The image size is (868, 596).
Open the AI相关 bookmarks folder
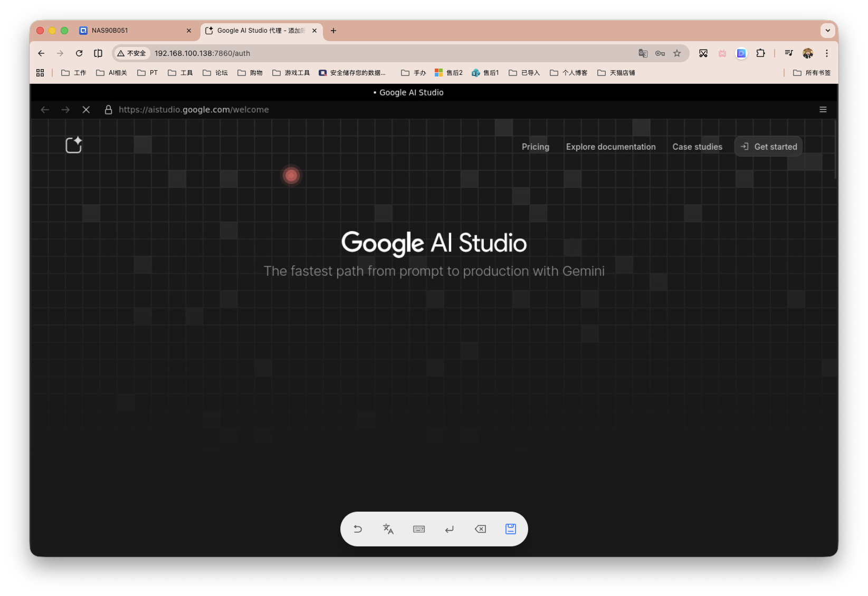click(x=112, y=73)
